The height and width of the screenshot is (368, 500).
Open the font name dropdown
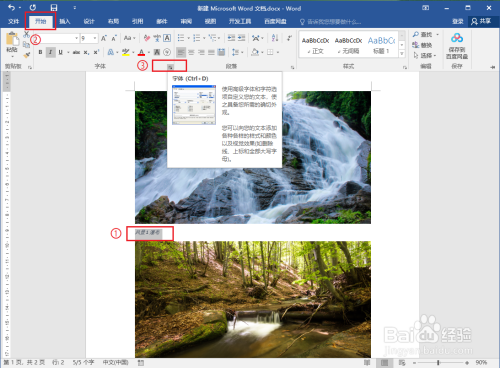click(x=76, y=38)
